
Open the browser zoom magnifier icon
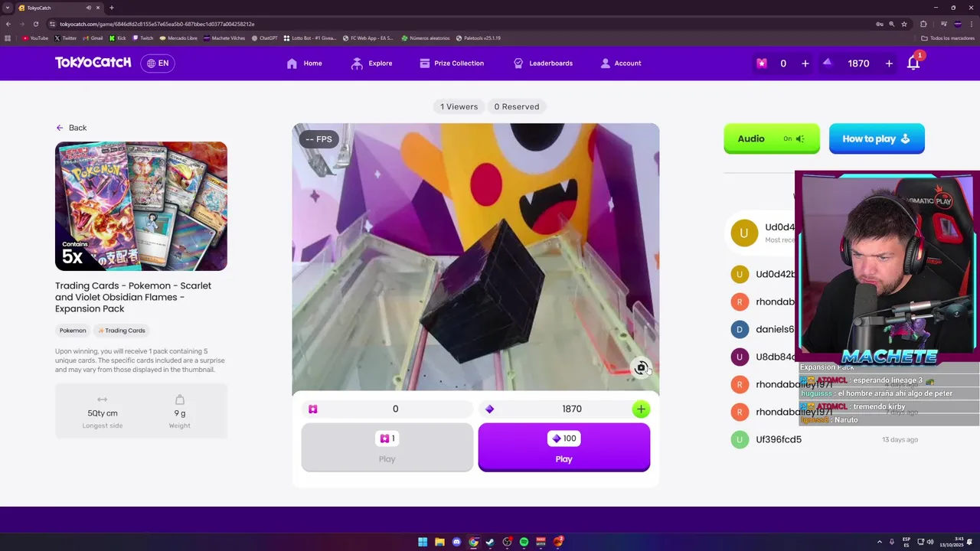[x=891, y=24]
